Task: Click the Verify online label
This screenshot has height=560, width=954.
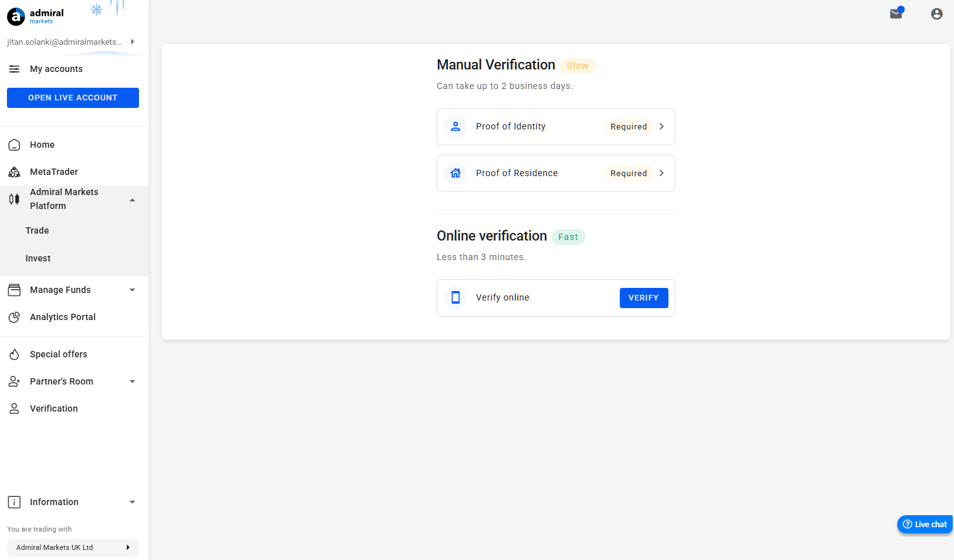Action: [502, 297]
